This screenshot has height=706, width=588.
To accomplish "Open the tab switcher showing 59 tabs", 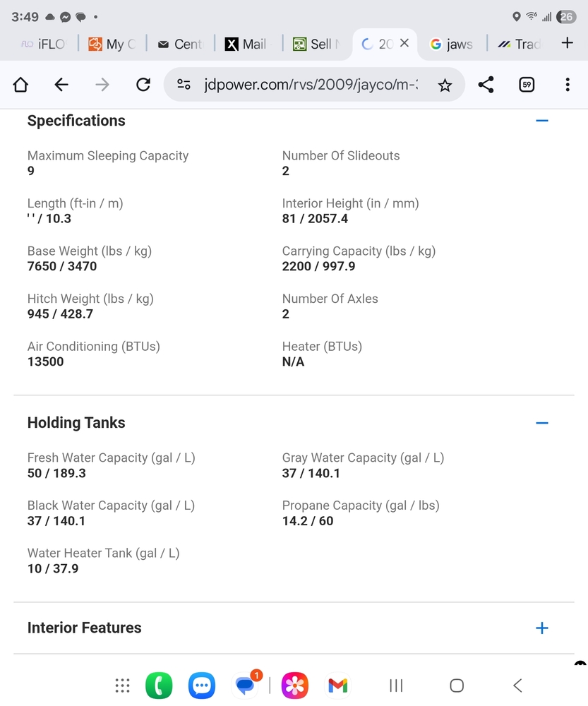I will pos(527,85).
